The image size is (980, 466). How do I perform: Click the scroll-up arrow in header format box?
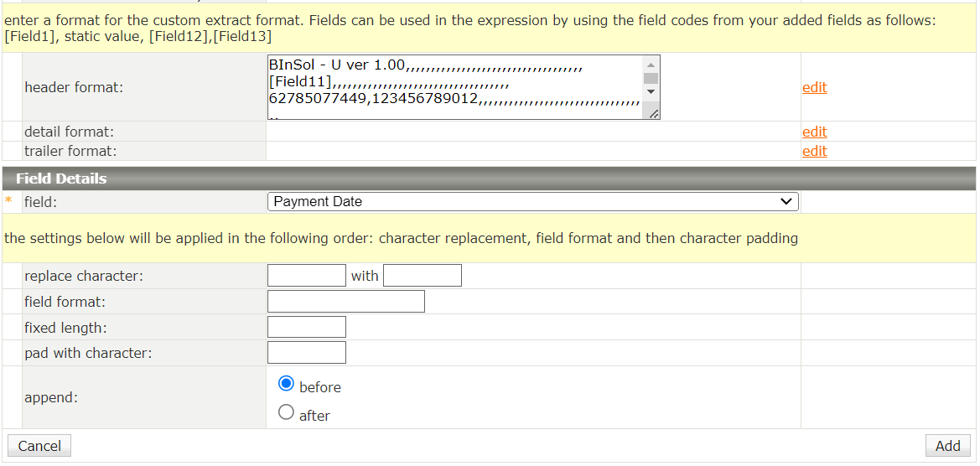coord(651,65)
